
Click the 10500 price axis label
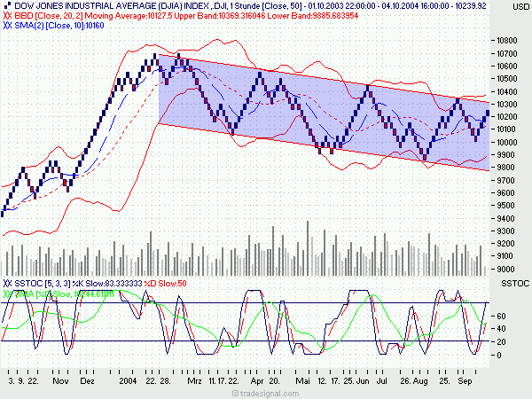507,79
